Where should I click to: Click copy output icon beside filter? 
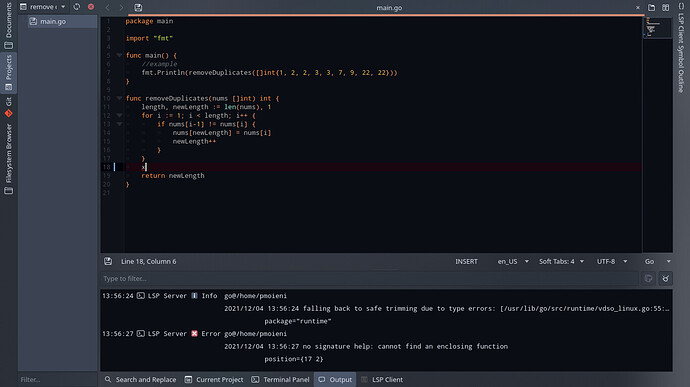pos(649,278)
